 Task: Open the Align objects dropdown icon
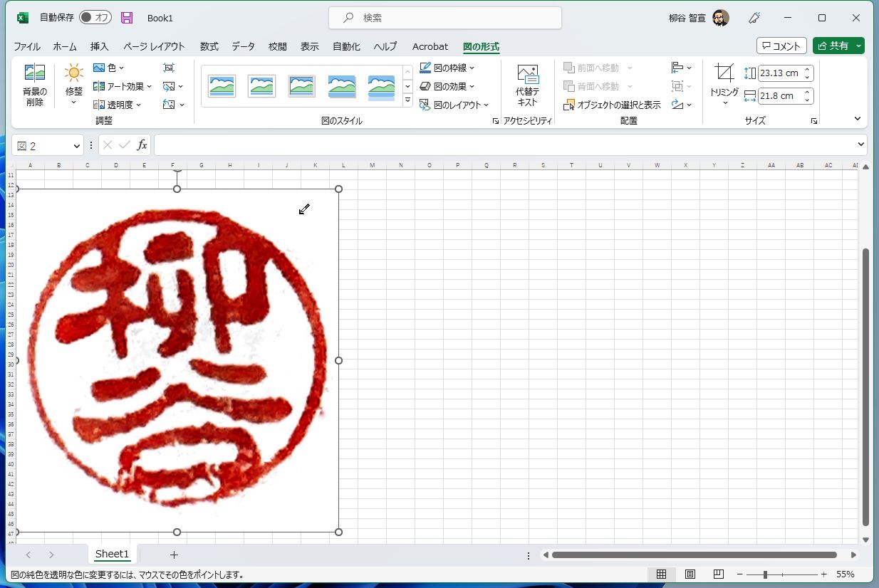tap(682, 68)
